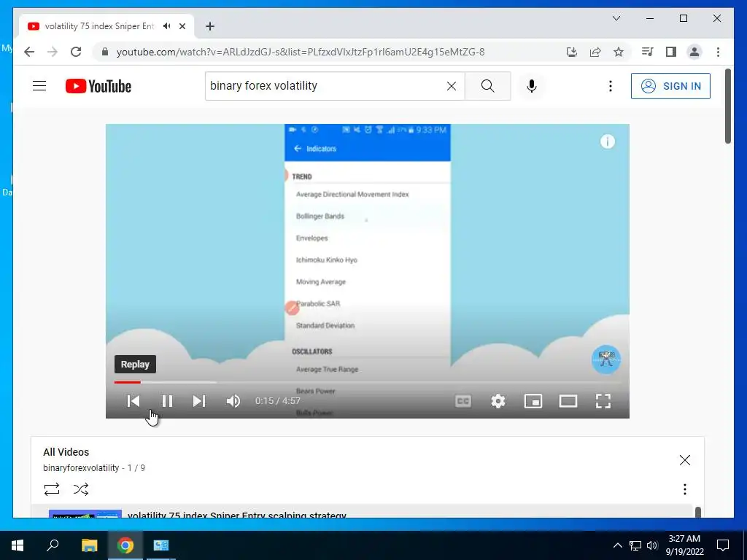
Task: Open the All Videos playlist title
Action: [x=66, y=452]
